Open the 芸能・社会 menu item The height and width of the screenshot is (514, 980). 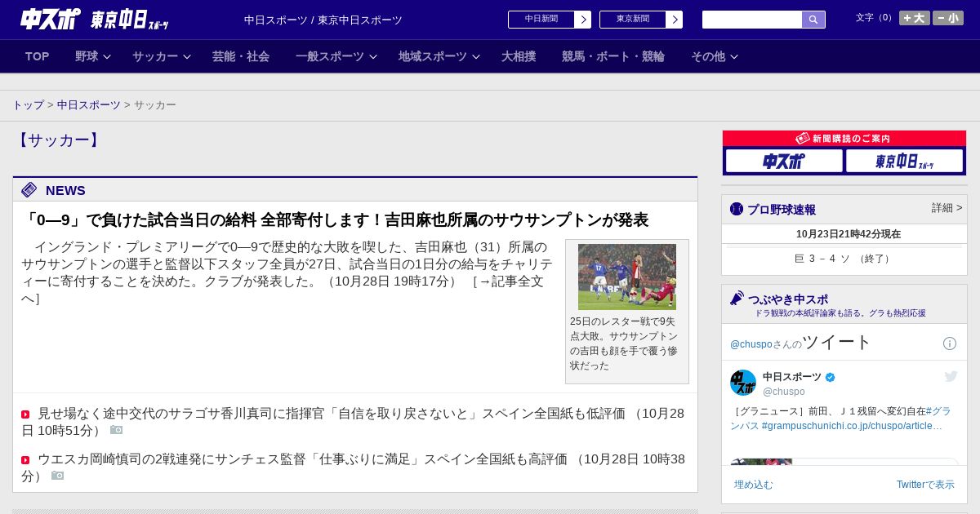[241, 56]
